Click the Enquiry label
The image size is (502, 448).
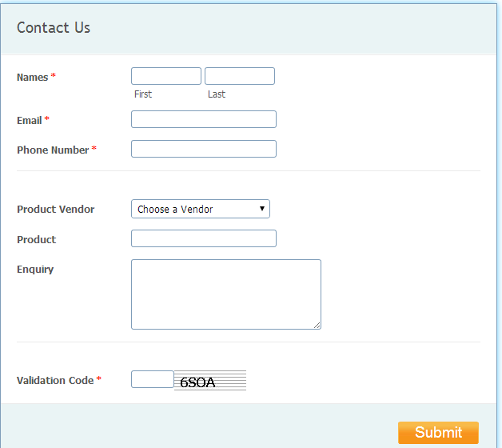pos(35,270)
